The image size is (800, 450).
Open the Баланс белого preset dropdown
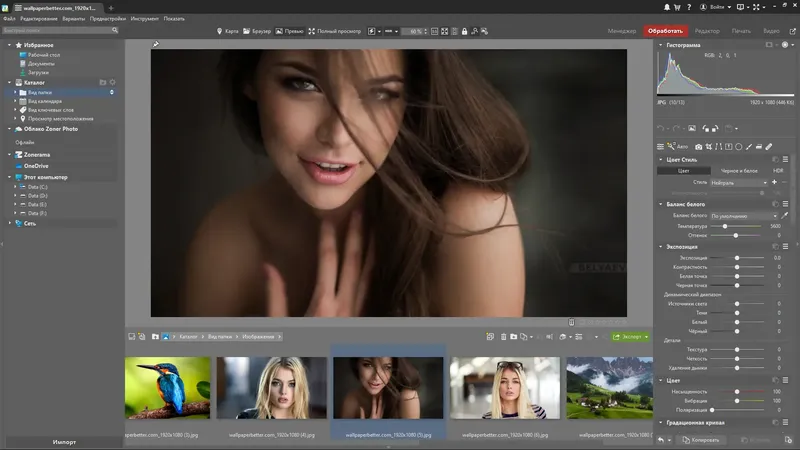[x=744, y=216]
